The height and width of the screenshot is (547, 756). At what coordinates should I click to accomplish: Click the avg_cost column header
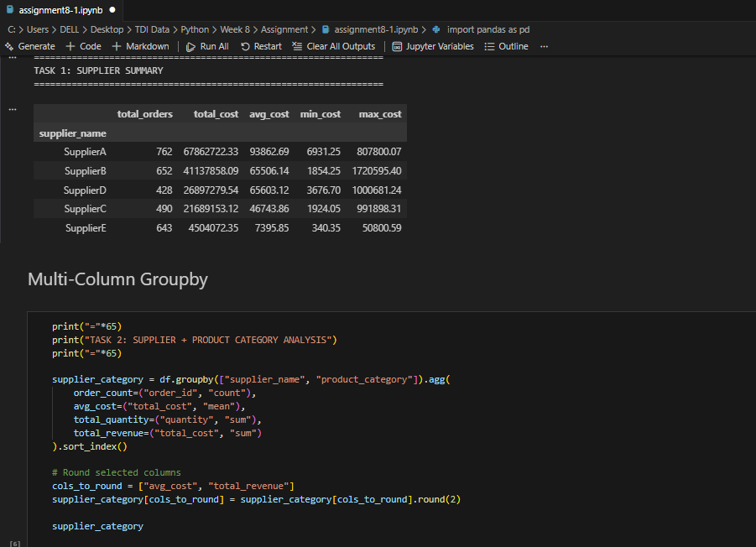pos(269,114)
